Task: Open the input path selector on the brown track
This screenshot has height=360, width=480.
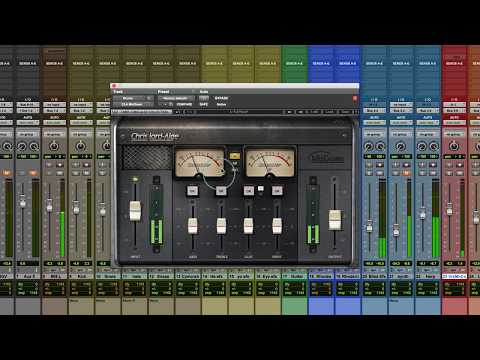Action: [x=54, y=104]
